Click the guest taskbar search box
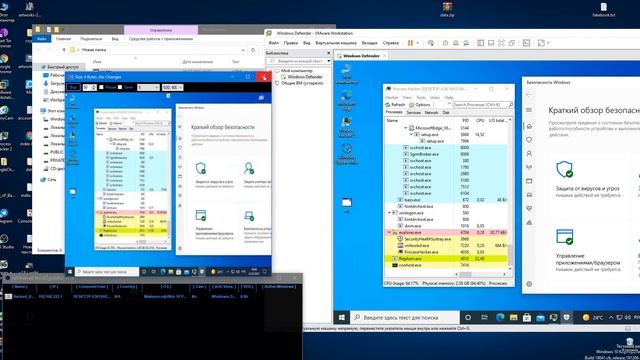 405,317
